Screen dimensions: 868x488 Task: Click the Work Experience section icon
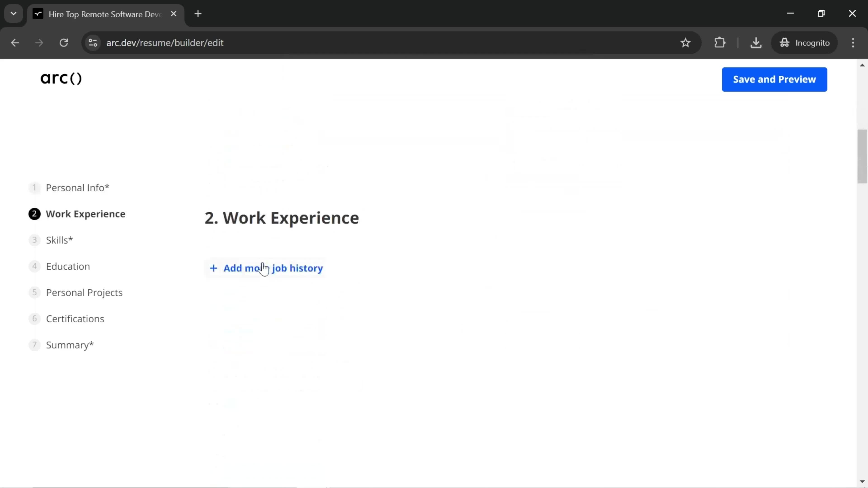tap(34, 213)
